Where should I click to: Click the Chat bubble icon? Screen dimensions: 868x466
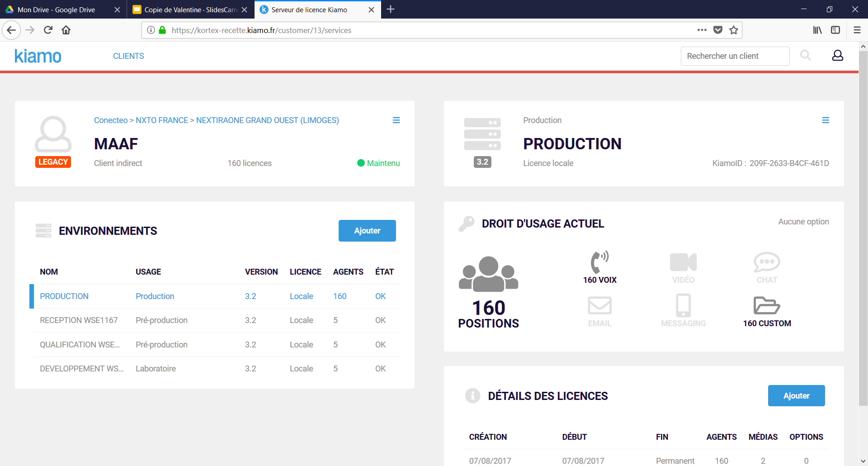(767, 262)
